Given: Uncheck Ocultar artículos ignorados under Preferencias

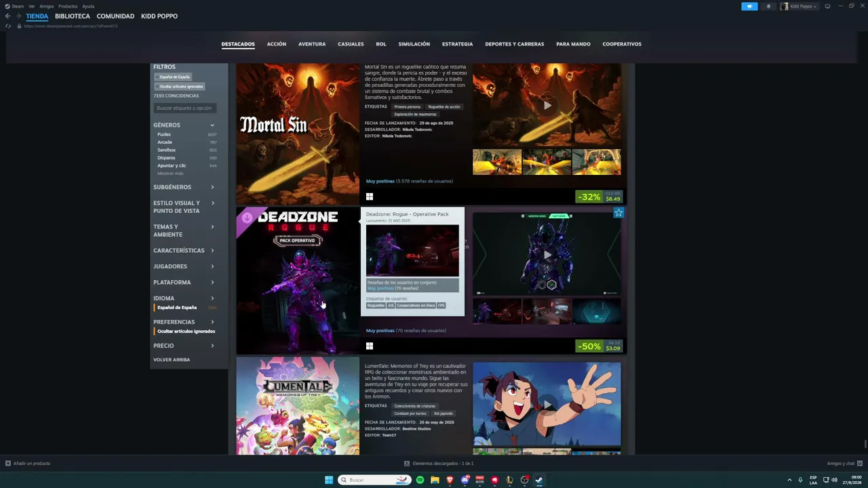Looking at the screenshot, I should pos(186,331).
